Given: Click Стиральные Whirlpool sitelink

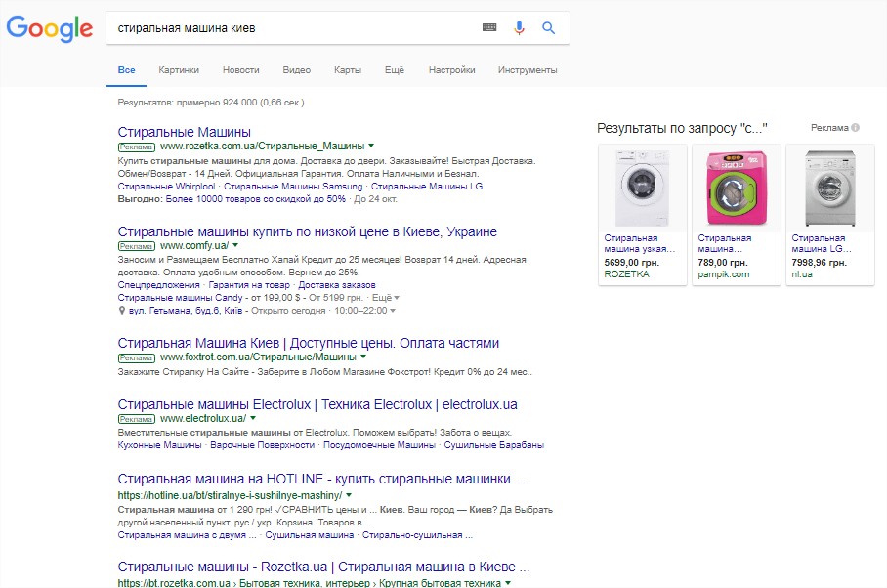Looking at the screenshot, I should (166, 186).
